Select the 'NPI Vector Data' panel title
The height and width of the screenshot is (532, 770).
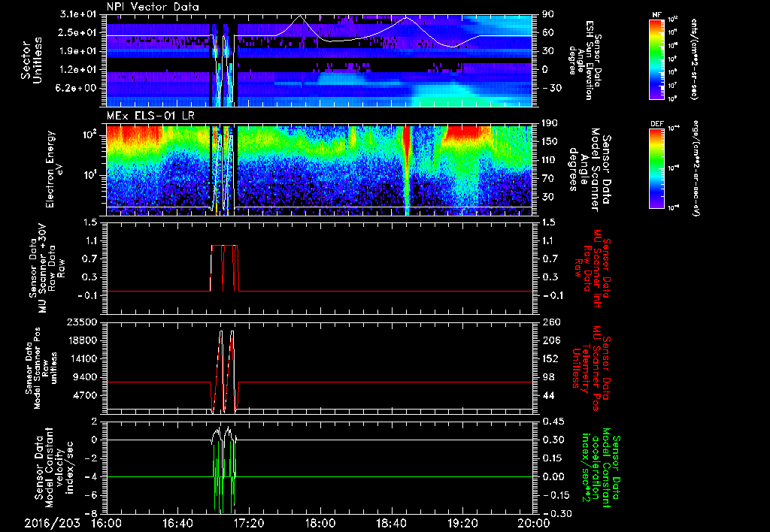point(153,7)
